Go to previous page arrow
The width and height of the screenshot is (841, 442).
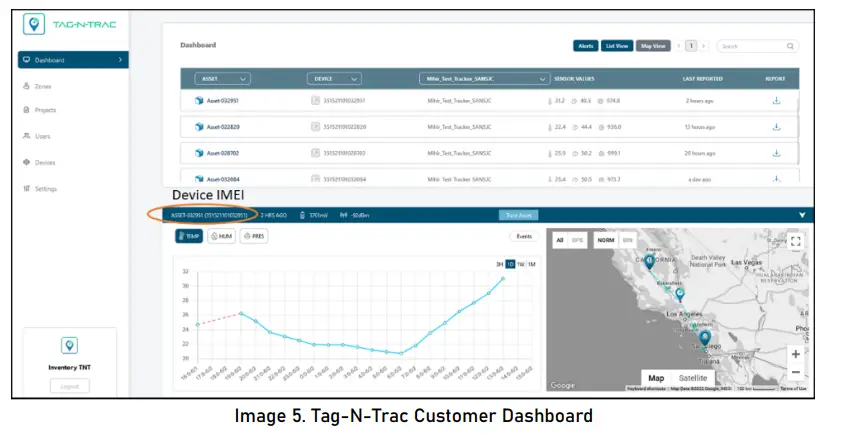point(679,46)
